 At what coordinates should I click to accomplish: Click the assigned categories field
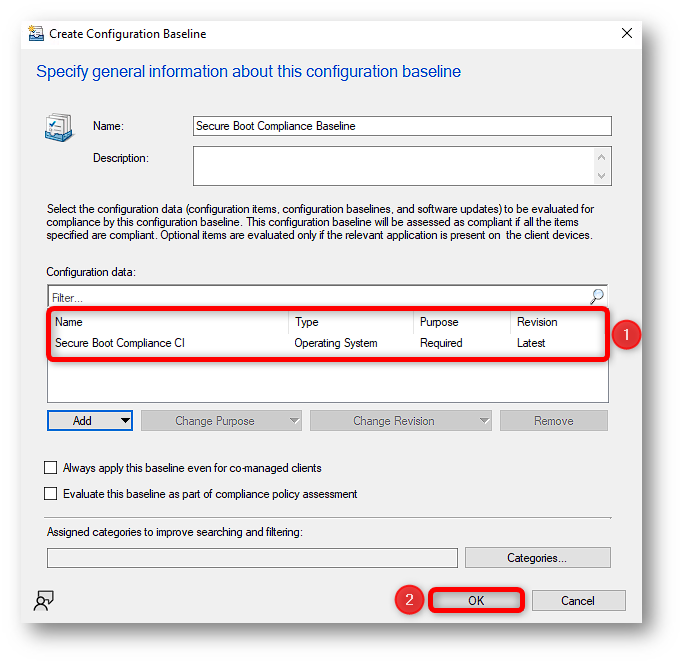[252, 558]
